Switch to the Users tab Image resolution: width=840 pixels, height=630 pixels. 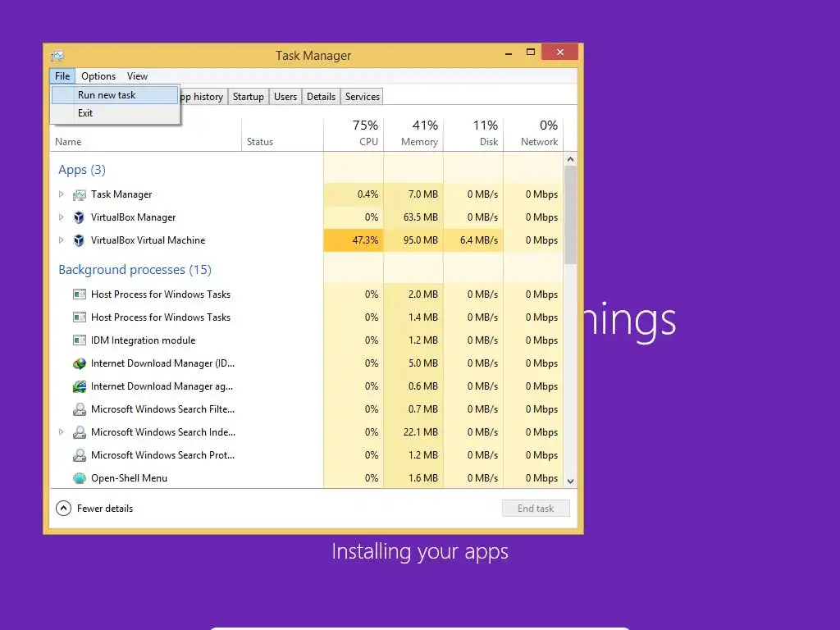[x=285, y=97]
